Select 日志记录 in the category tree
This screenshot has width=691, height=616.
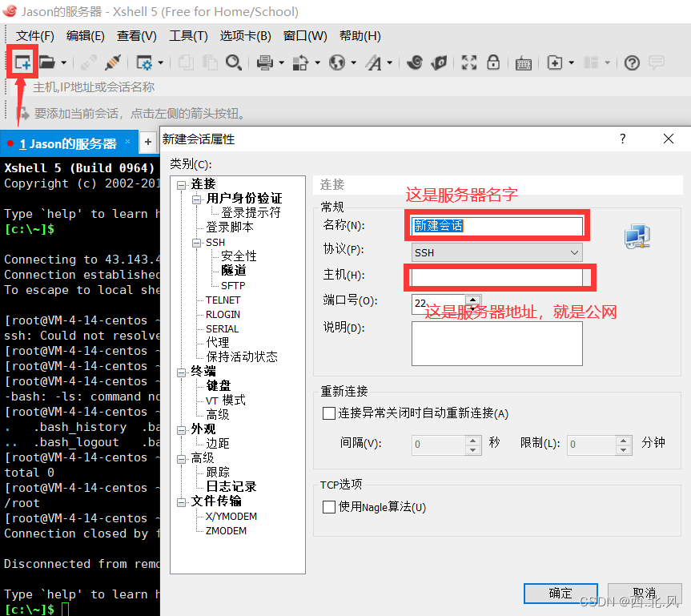coord(231,486)
